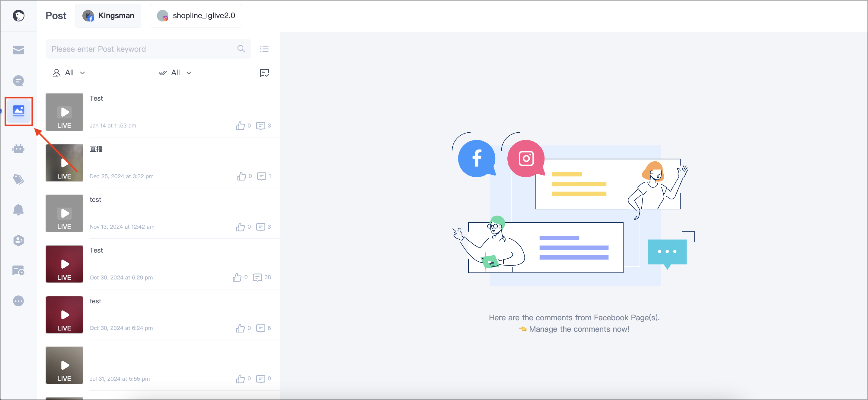The height and width of the screenshot is (400, 868).
Task: Open the more options ellipsis sidebar icon
Action: click(x=18, y=301)
